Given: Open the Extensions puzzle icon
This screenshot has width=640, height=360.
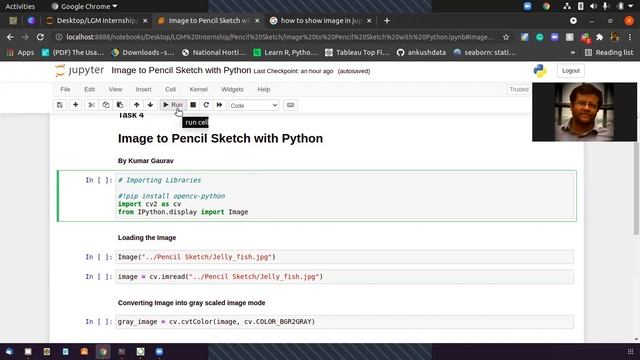Looking at the screenshot, I should tap(600, 37).
